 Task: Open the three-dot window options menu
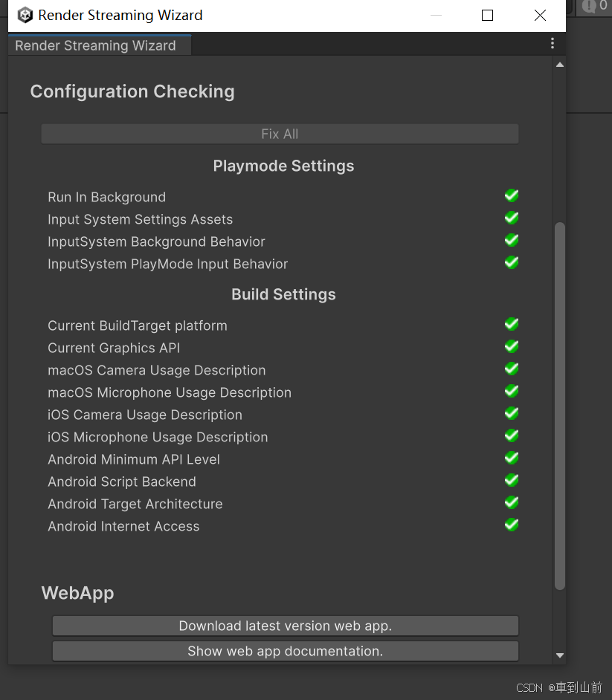[553, 43]
